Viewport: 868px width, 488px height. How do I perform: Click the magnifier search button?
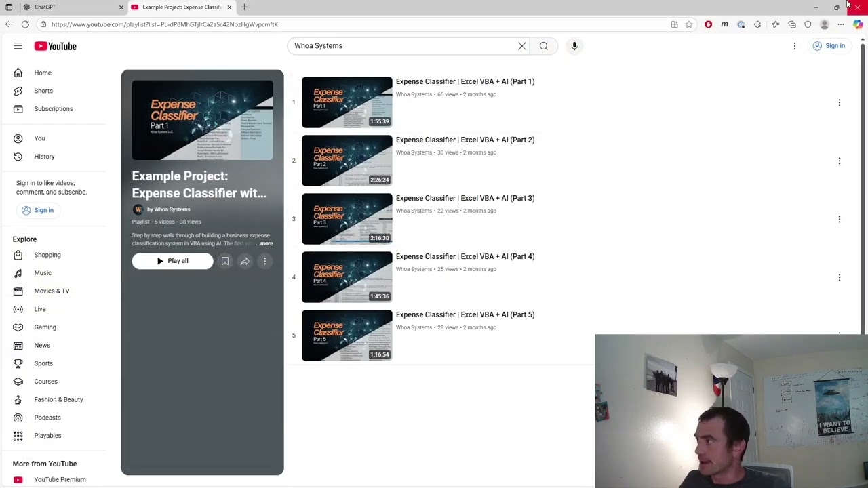pyautogui.click(x=544, y=46)
